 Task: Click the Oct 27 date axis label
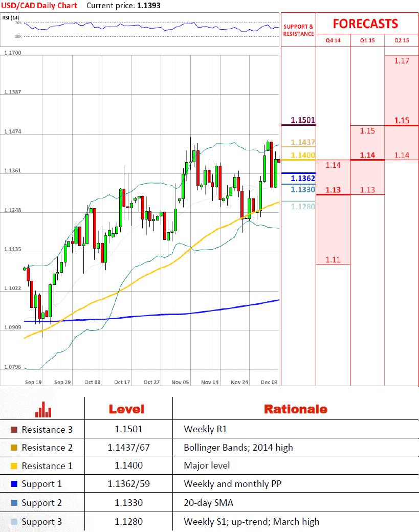[151, 382]
